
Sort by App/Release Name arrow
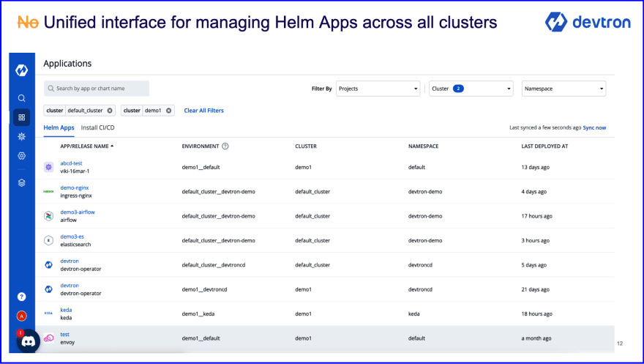(112, 146)
